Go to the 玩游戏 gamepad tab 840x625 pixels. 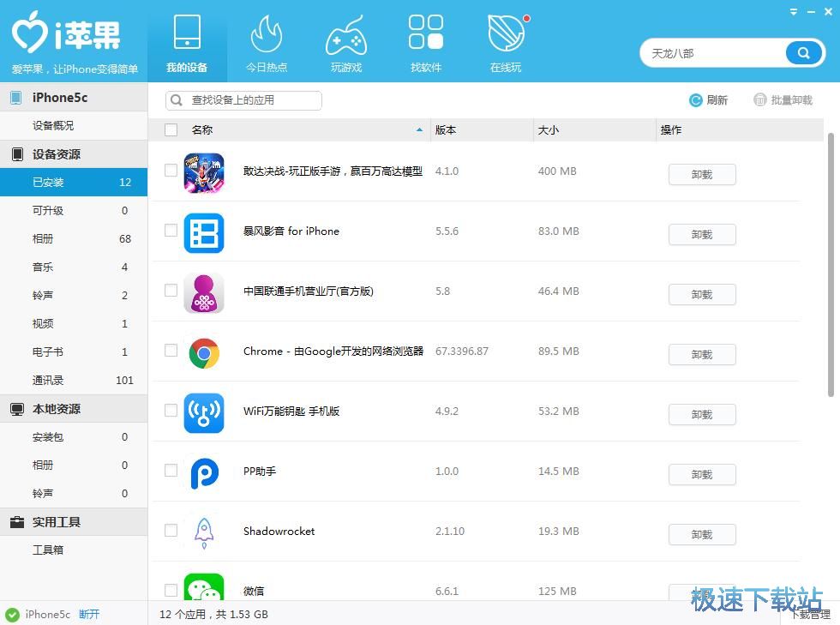click(346, 42)
